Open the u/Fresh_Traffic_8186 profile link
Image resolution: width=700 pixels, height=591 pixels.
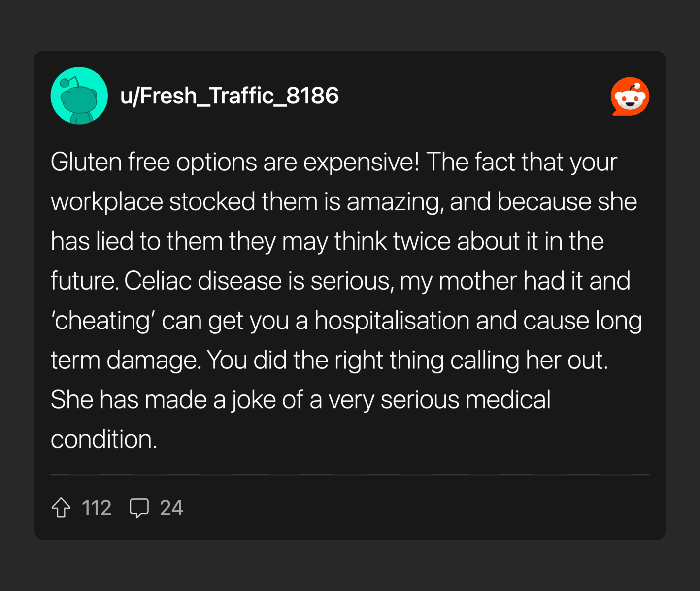tap(230, 96)
